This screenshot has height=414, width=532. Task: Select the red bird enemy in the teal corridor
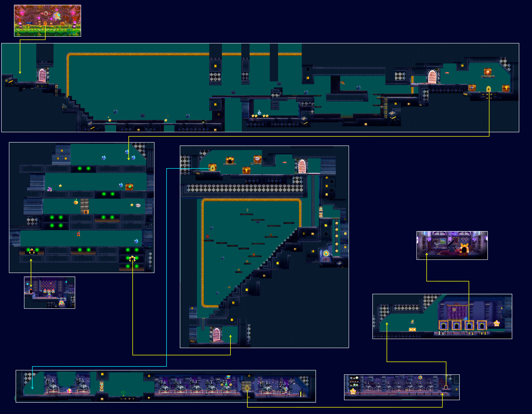click(78, 234)
